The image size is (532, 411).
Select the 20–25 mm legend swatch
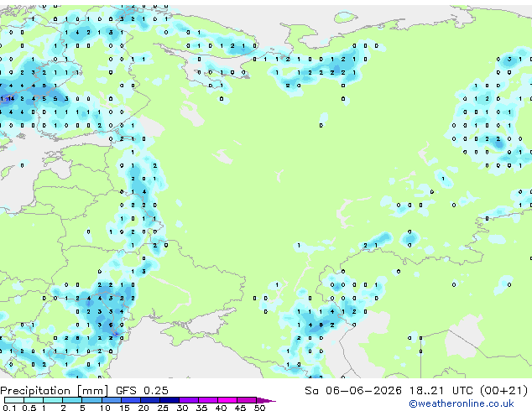(150, 400)
